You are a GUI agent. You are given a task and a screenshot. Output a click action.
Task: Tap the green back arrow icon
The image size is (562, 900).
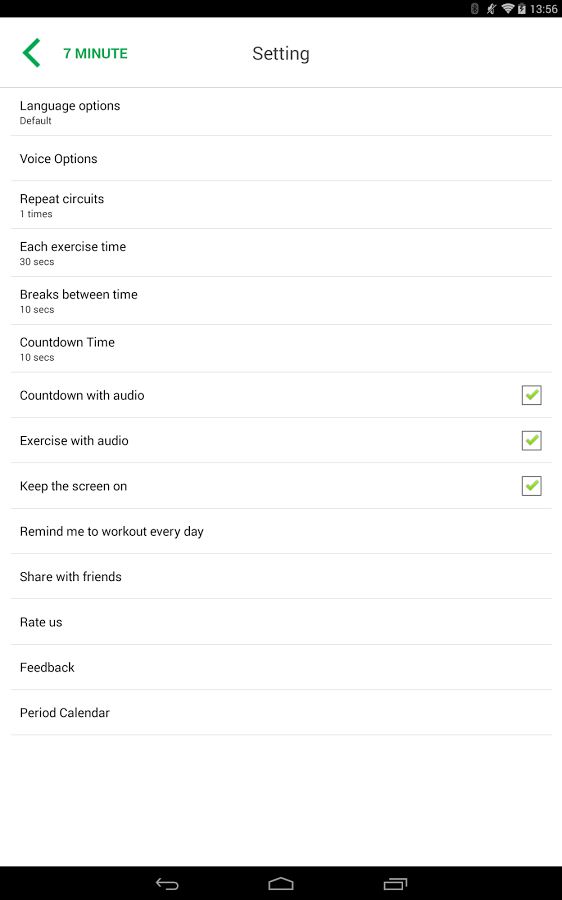32,53
